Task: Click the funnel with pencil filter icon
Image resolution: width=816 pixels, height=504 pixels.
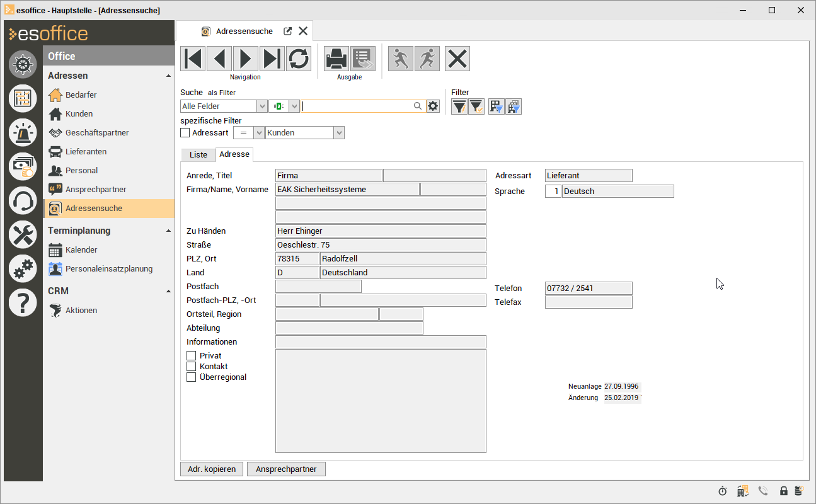Action: point(459,106)
